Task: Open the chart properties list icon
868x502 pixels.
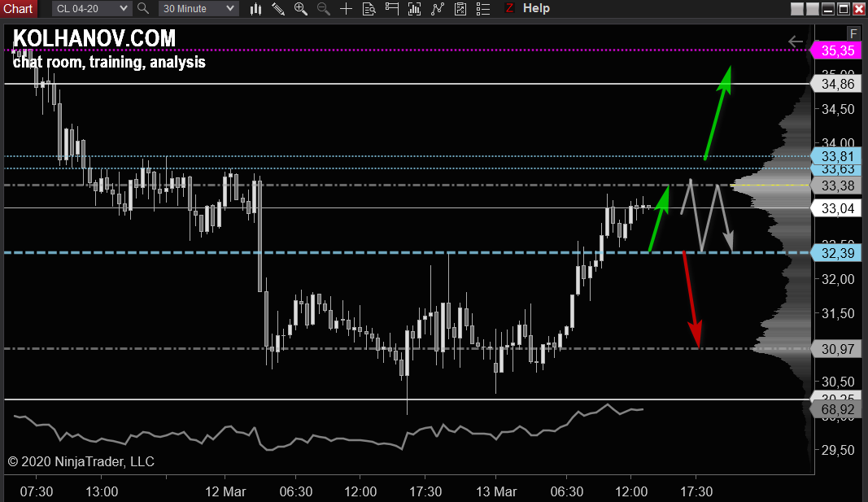Action: point(482,8)
